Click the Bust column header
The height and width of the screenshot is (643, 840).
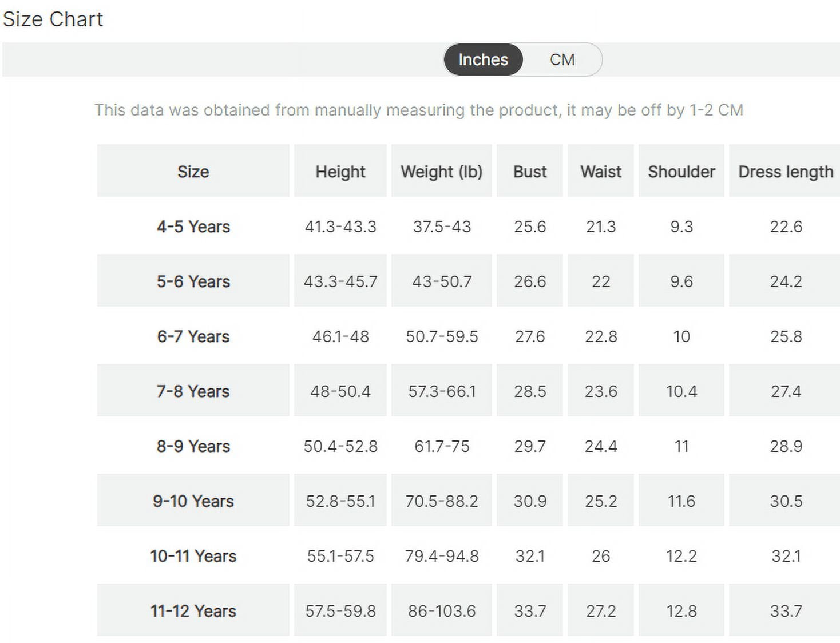[530, 171]
